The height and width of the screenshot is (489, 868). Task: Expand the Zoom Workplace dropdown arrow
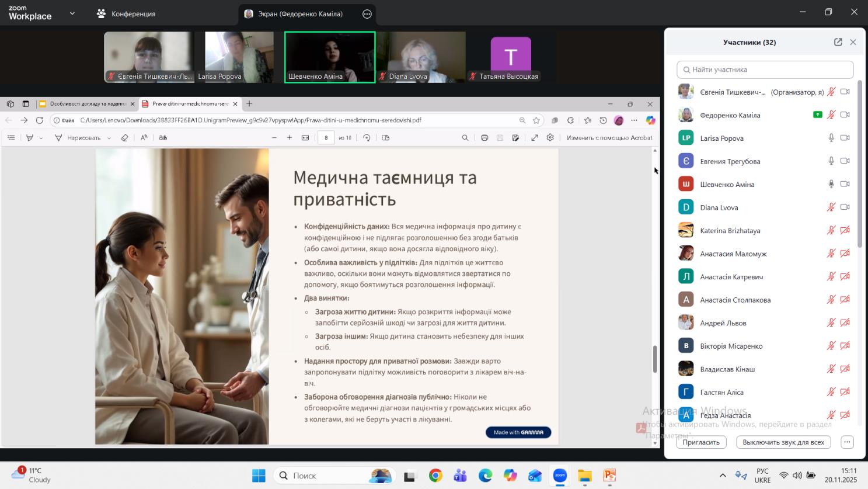(72, 13)
